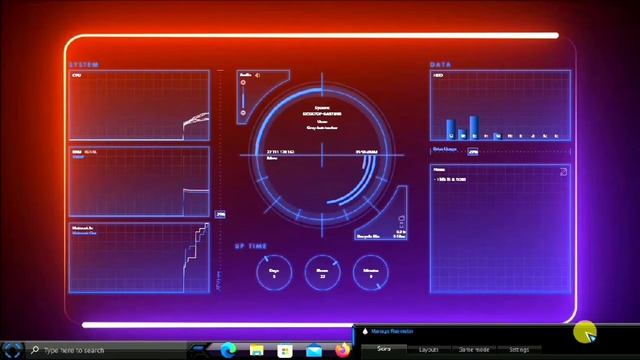Click the Recycle Bin label text
640x360 pixels.
point(368,236)
